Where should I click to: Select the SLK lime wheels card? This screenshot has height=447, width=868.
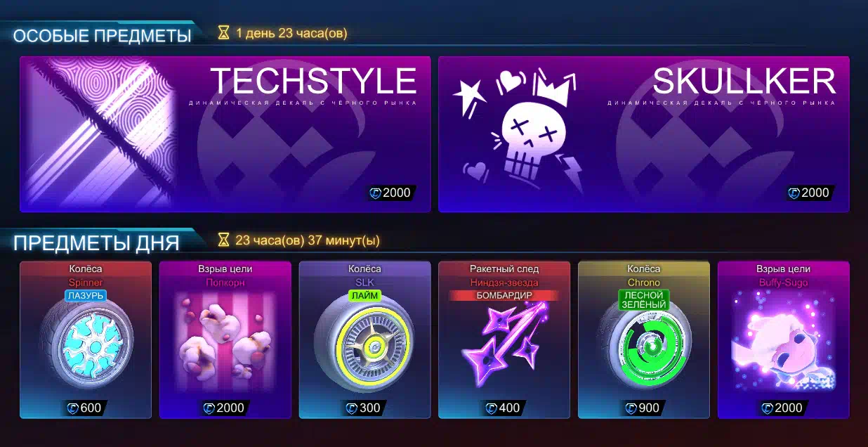tap(364, 340)
